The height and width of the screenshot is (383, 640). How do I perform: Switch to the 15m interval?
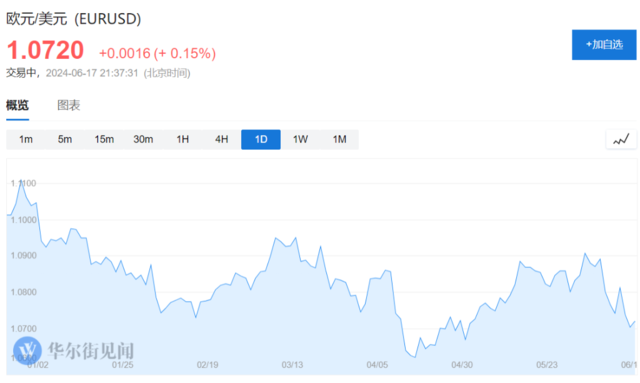[x=104, y=140]
